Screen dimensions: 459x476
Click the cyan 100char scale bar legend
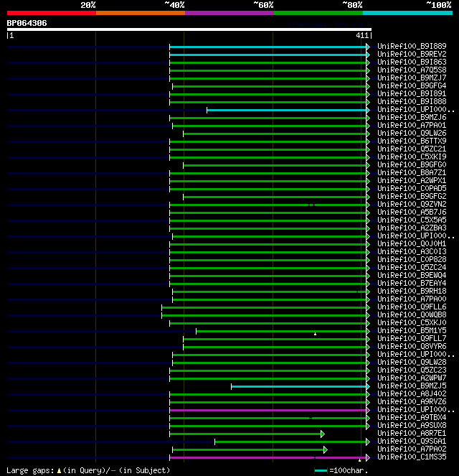tap(321, 471)
